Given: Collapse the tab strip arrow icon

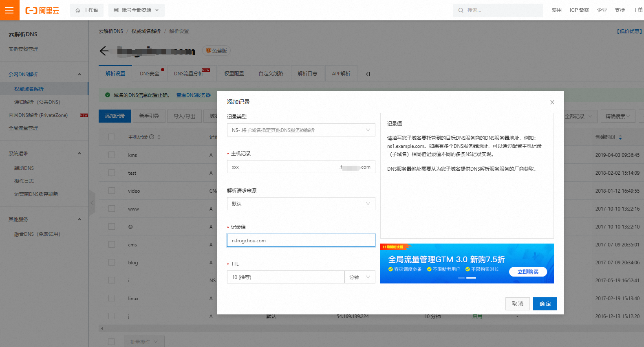Looking at the screenshot, I should pyautogui.click(x=368, y=74).
